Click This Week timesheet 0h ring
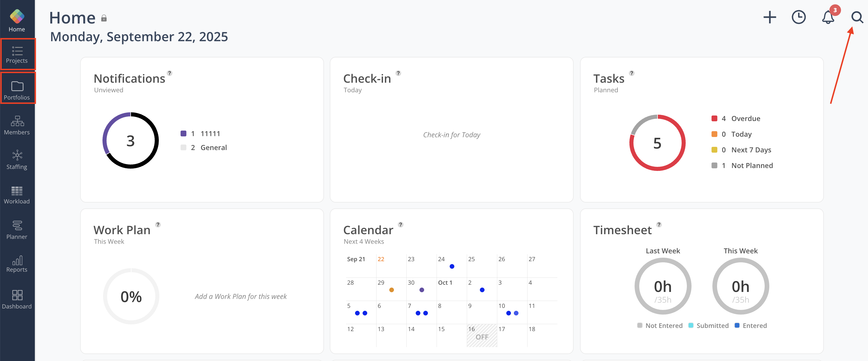This screenshot has width=868, height=361. tap(740, 286)
